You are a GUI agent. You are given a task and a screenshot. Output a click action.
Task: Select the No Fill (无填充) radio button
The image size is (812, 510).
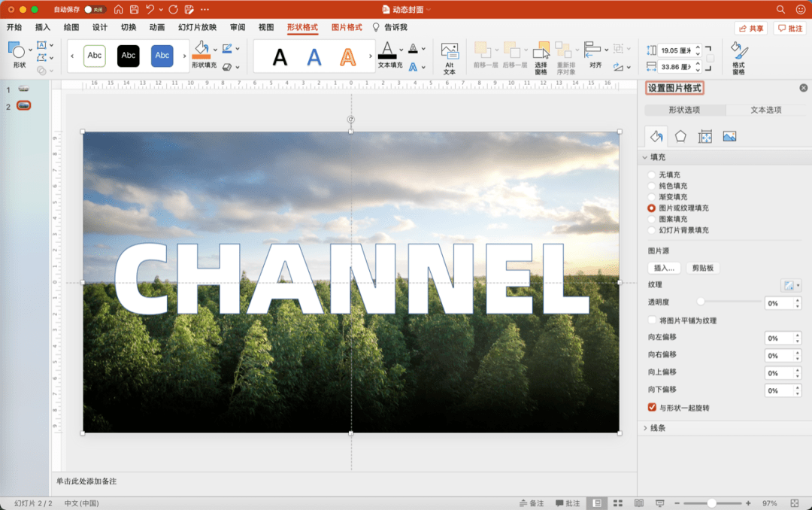click(651, 175)
